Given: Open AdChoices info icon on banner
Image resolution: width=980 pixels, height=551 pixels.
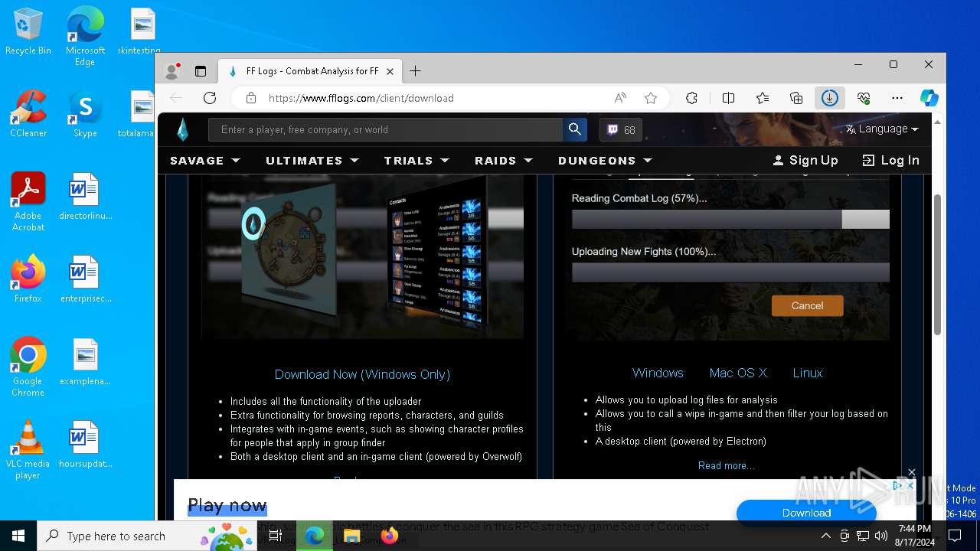Looking at the screenshot, I should point(899,485).
